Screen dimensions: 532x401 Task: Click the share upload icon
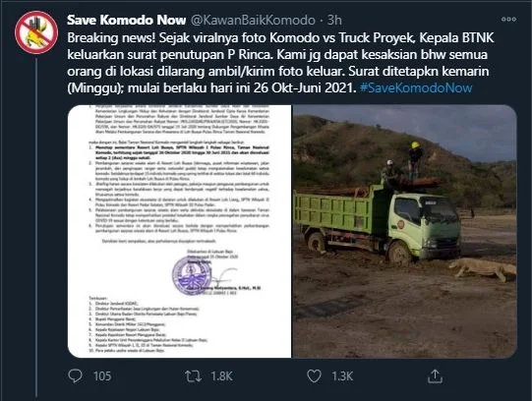(435, 375)
